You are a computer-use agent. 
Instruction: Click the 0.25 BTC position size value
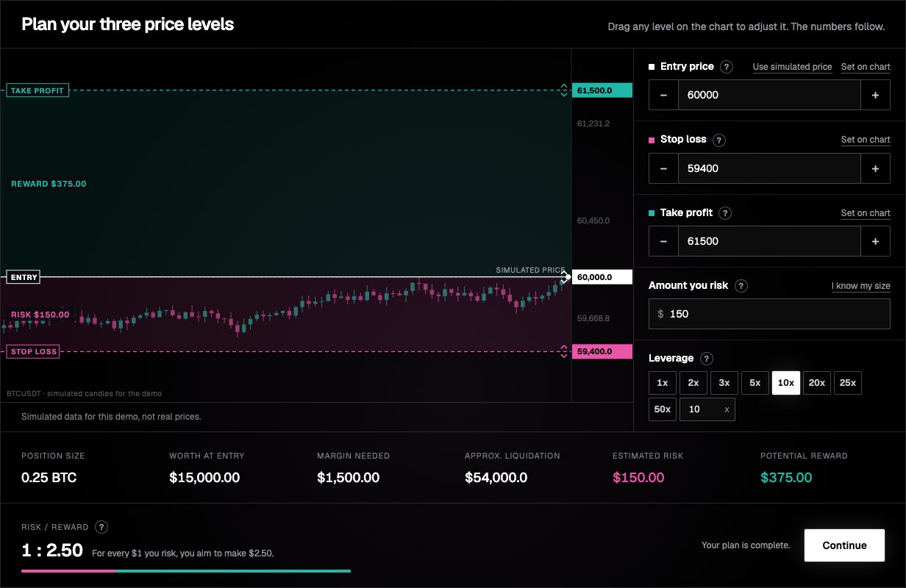tap(49, 478)
